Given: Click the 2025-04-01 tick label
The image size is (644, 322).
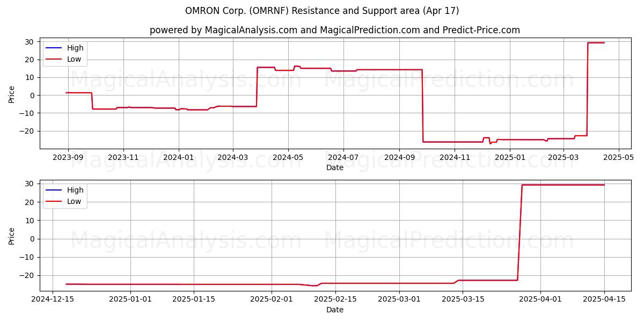Looking at the screenshot, I should (540, 299).
